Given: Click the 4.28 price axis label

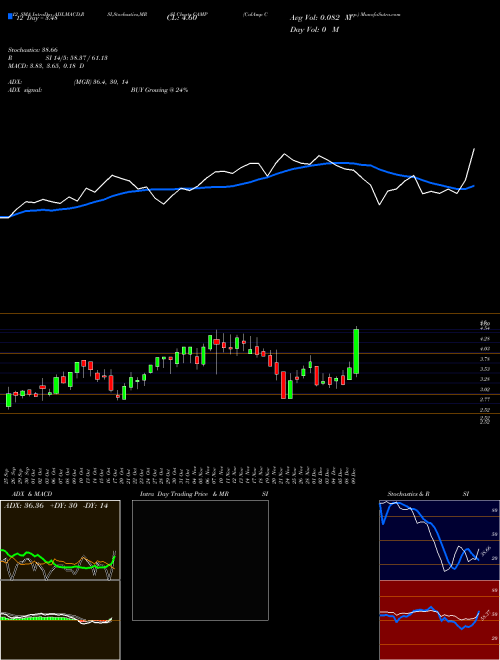Looking at the screenshot, I should [x=484, y=338].
